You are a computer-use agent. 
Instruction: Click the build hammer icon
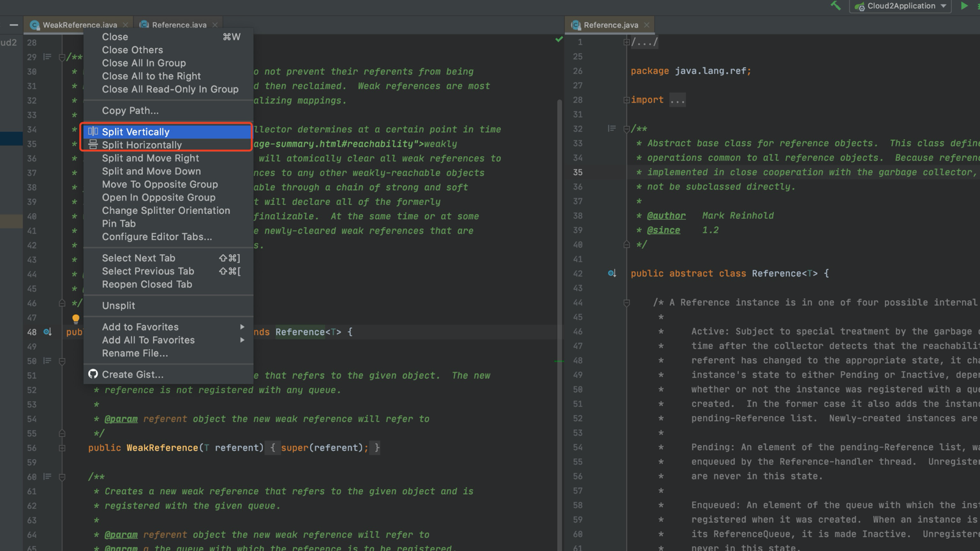point(836,6)
